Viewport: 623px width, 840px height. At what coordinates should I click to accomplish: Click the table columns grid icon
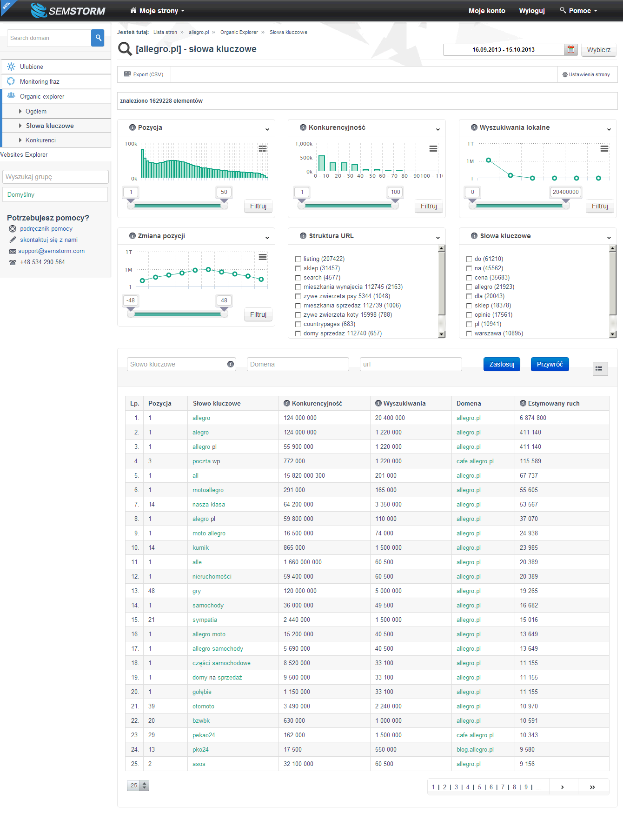[x=600, y=368]
